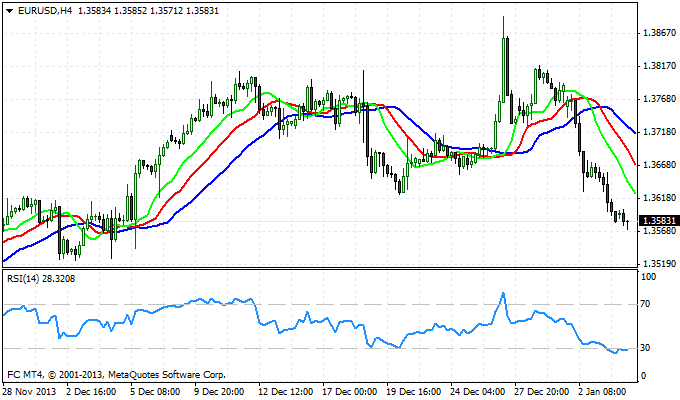The width and height of the screenshot is (680, 400).
Task: Click the RSI 30 level label
Action: (645, 348)
